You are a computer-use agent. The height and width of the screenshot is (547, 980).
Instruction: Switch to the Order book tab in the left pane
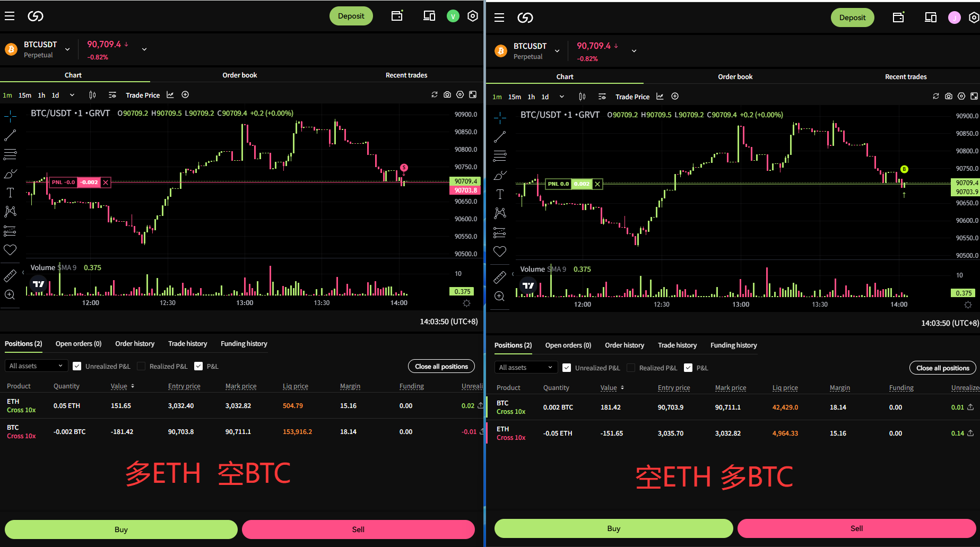pyautogui.click(x=239, y=75)
